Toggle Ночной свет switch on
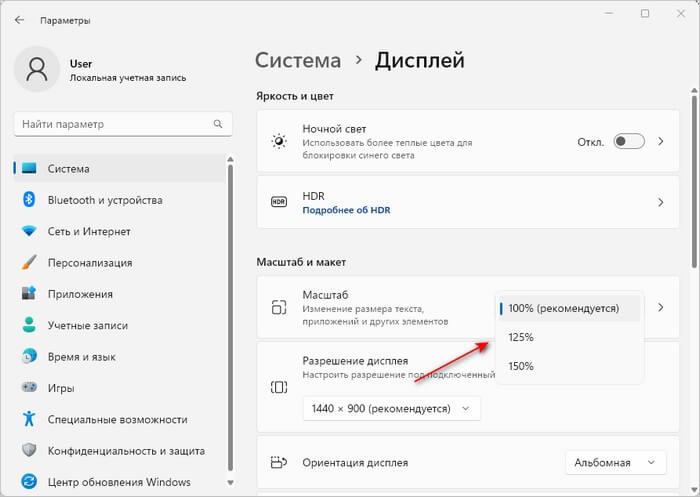The image size is (700, 497). pyautogui.click(x=629, y=142)
